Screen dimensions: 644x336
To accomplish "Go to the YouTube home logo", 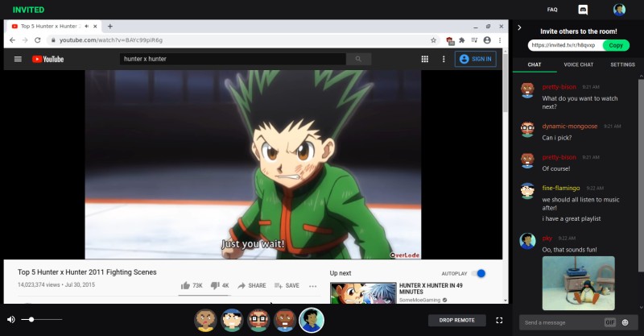I will tap(48, 59).
